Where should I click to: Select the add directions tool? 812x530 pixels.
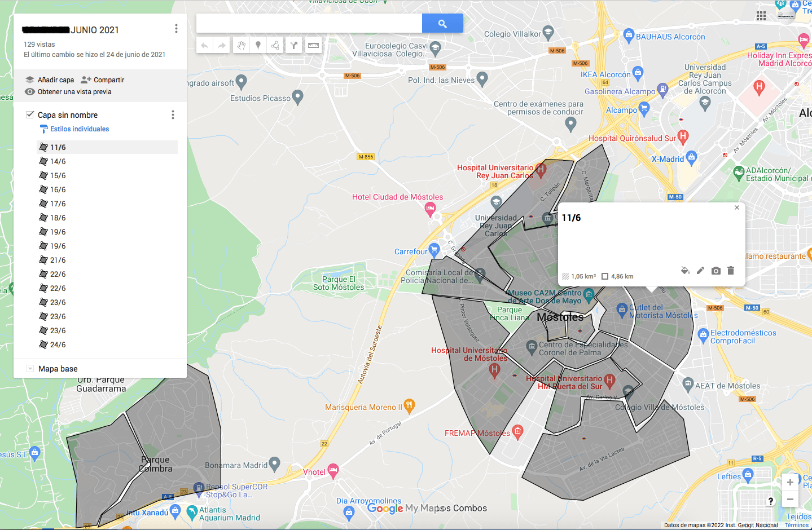coord(294,45)
